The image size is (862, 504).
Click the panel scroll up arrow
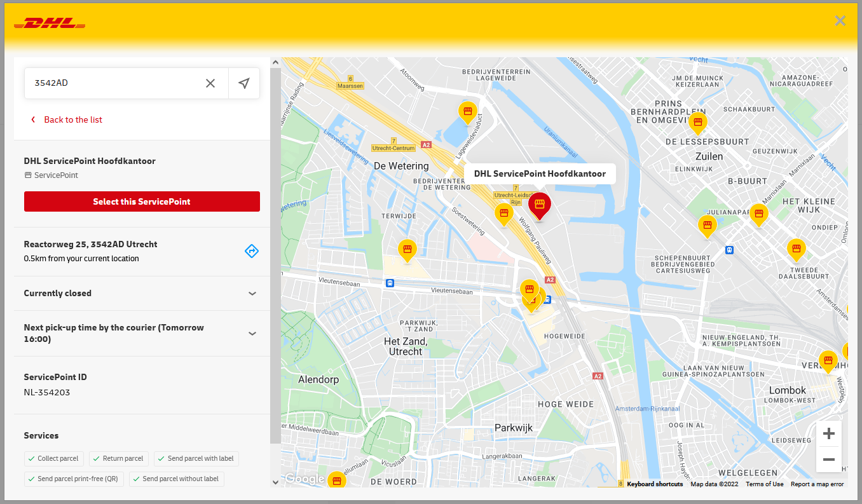click(275, 62)
